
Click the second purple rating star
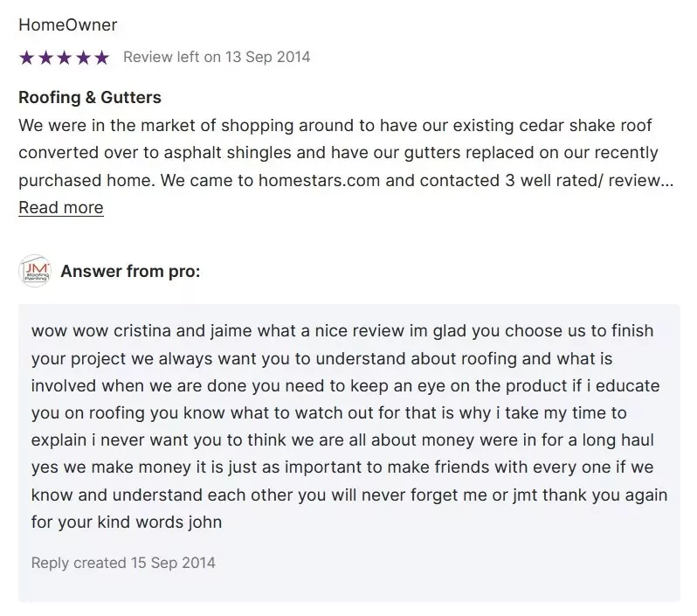click(x=45, y=58)
